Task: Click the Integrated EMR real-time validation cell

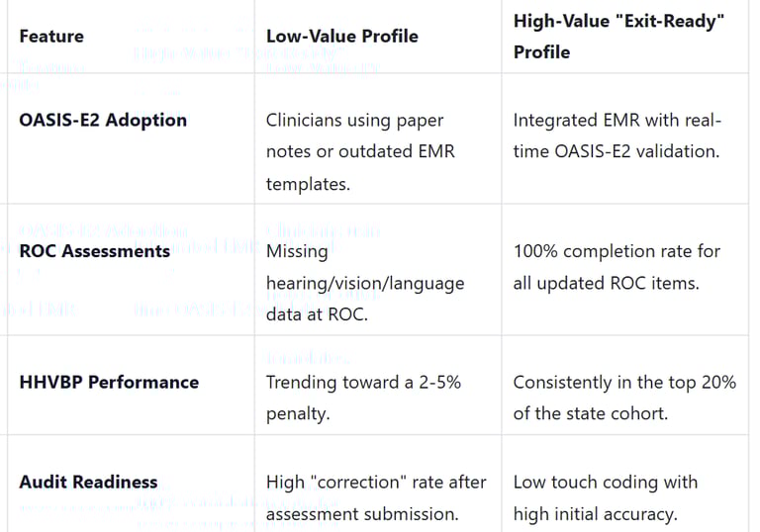Action: (617, 135)
